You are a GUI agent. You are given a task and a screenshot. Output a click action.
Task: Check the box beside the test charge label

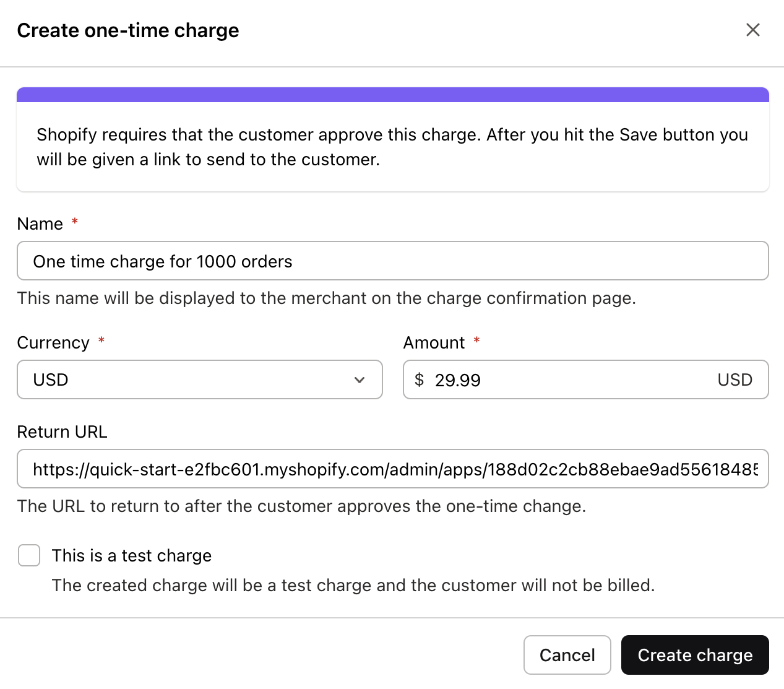point(28,555)
